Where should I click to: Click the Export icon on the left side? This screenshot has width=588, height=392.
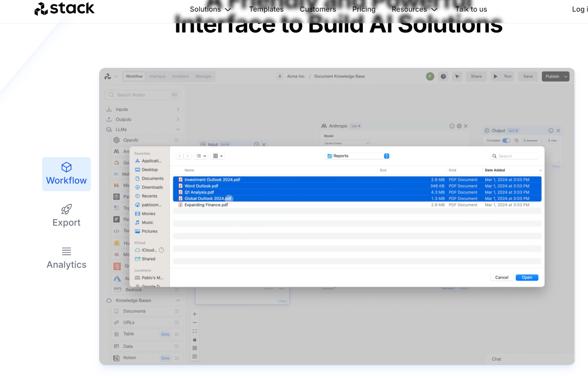[x=66, y=209]
